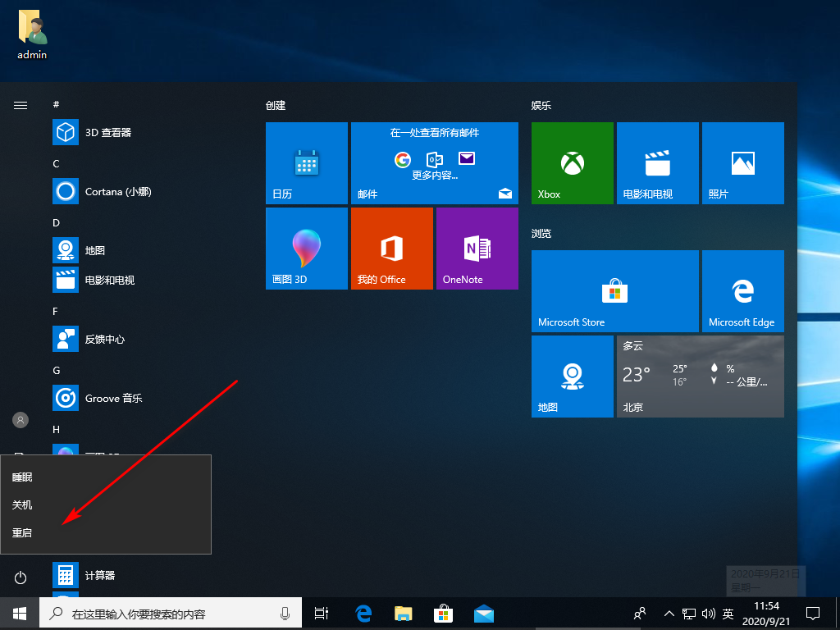
Task: Click inside the taskbar search box
Action: [164, 613]
